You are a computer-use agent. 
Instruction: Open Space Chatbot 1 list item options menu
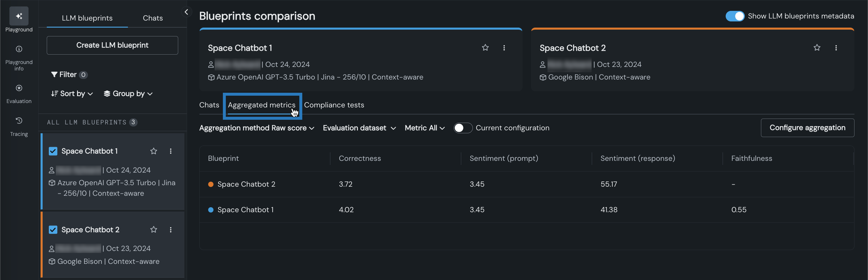click(x=171, y=151)
